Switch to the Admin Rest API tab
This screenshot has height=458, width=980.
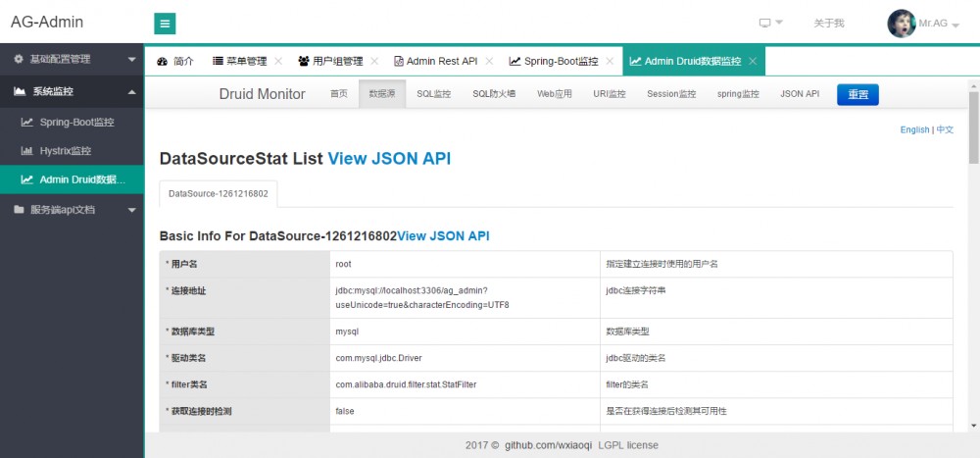(x=442, y=62)
